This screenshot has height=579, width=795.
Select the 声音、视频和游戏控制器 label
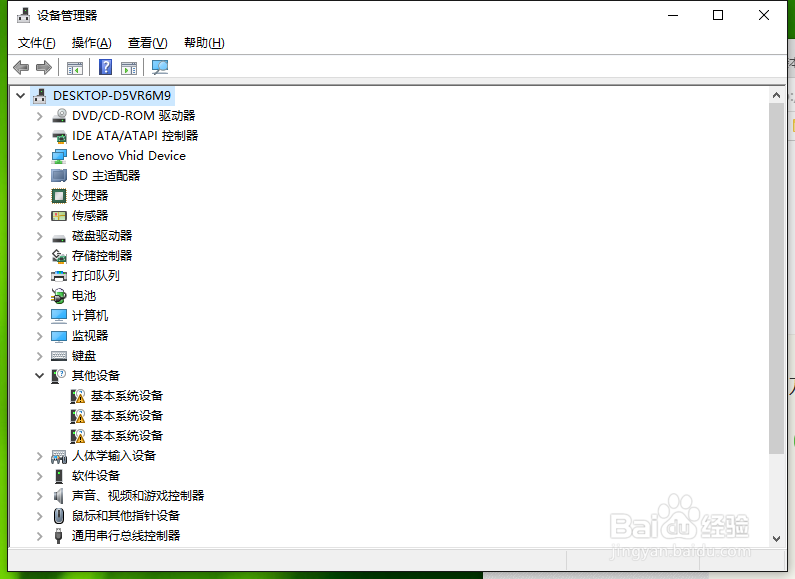[x=138, y=496]
